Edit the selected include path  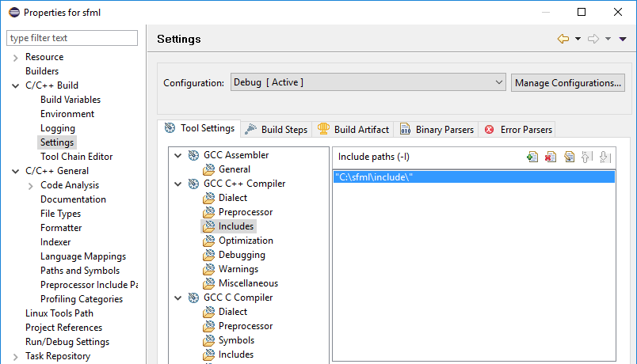tap(569, 157)
